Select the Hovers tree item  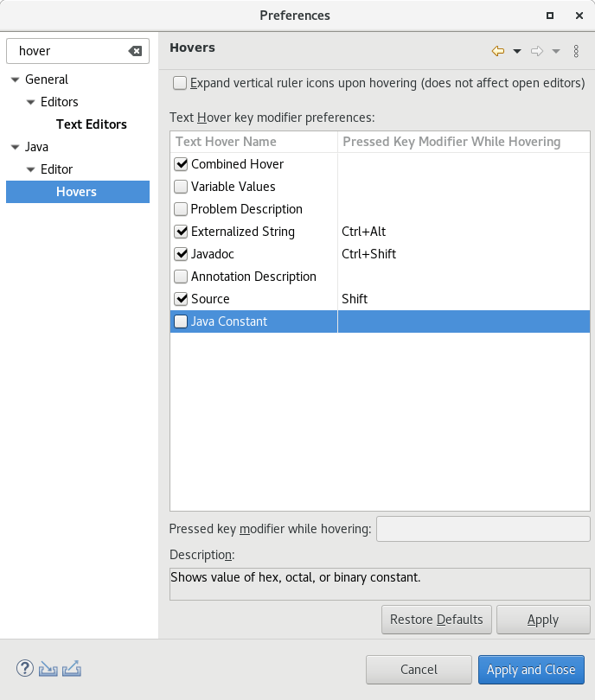76,192
